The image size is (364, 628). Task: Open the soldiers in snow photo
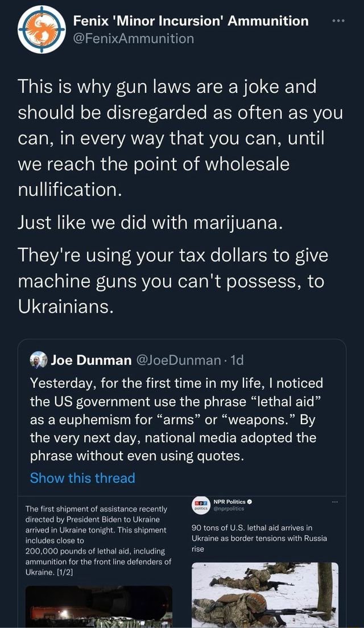point(265,594)
